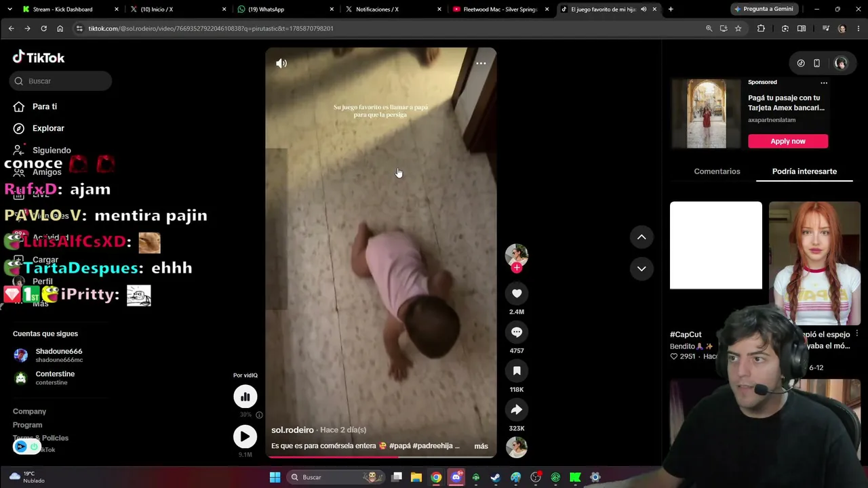The width and height of the screenshot is (868, 488).
Task: Go back with the browser back arrow
Action: coord(11,28)
